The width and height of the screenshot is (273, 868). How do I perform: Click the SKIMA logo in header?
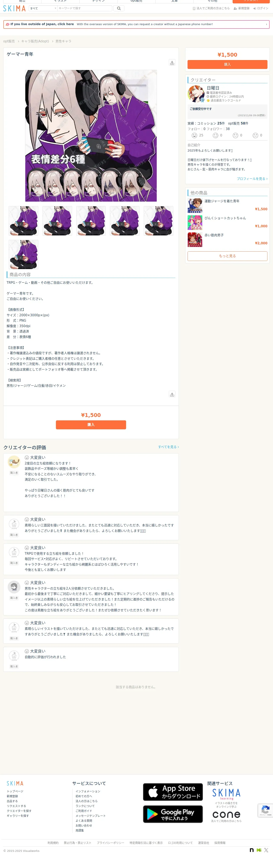14,8
